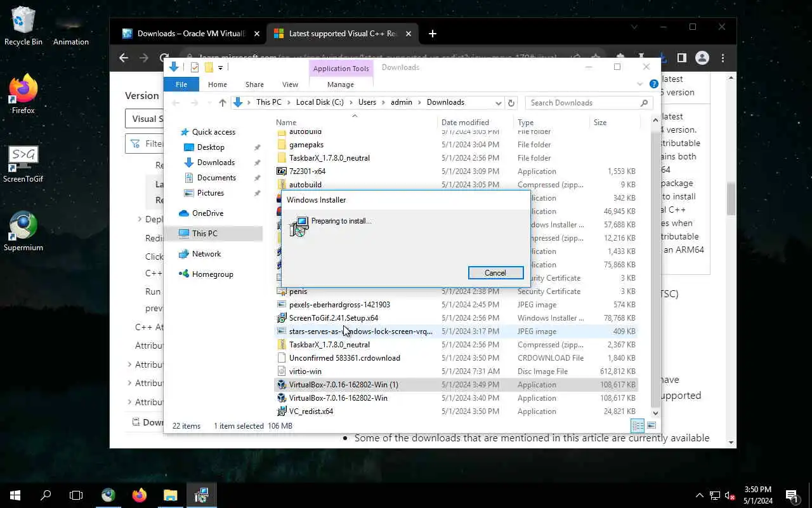Open the address bar history dropdown
812x508 pixels.
[499, 102]
